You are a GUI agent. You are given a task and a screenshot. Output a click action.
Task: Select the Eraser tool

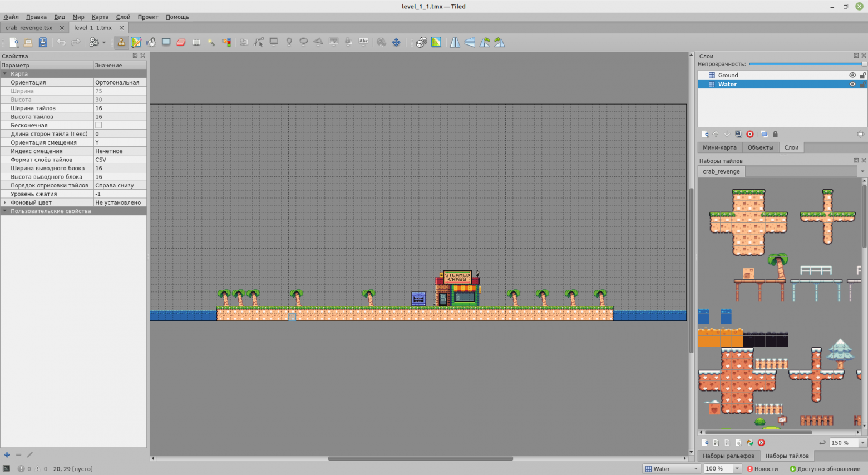(181, 42)
